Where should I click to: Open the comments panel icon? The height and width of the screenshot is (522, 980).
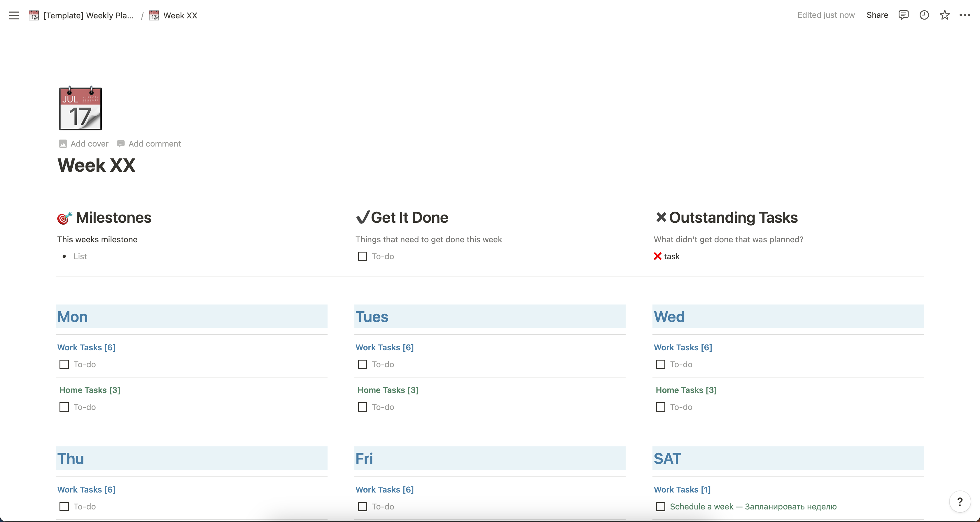[x=904, y=15]
